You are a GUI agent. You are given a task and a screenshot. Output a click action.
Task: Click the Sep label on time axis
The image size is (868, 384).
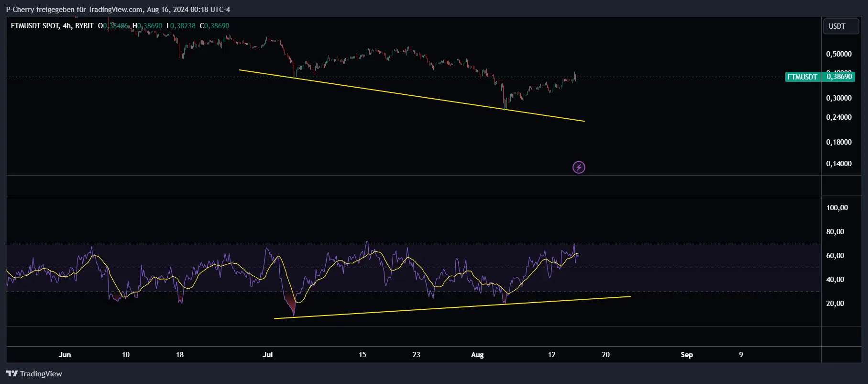pos(687,355)
